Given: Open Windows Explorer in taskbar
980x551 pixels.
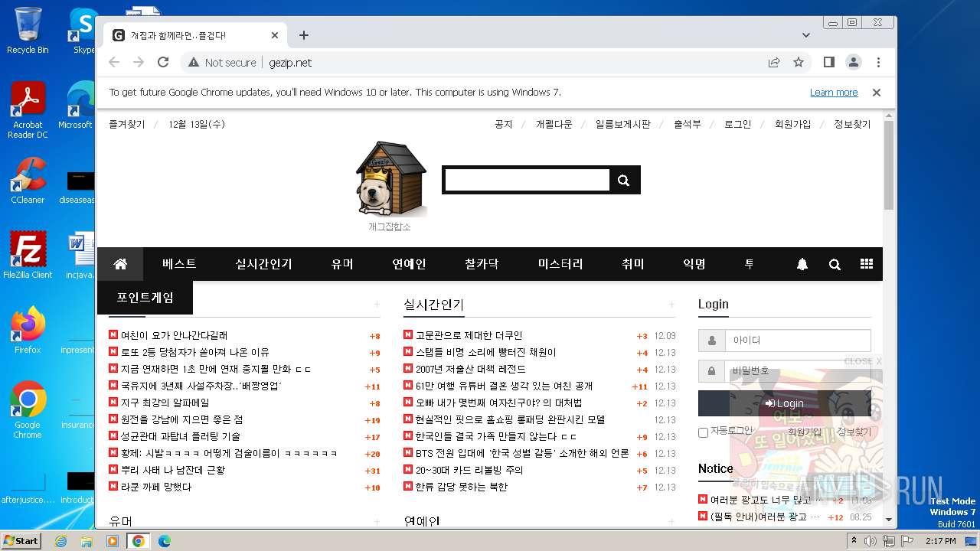Looking at the screenshot, I should [x=87, y=541].
